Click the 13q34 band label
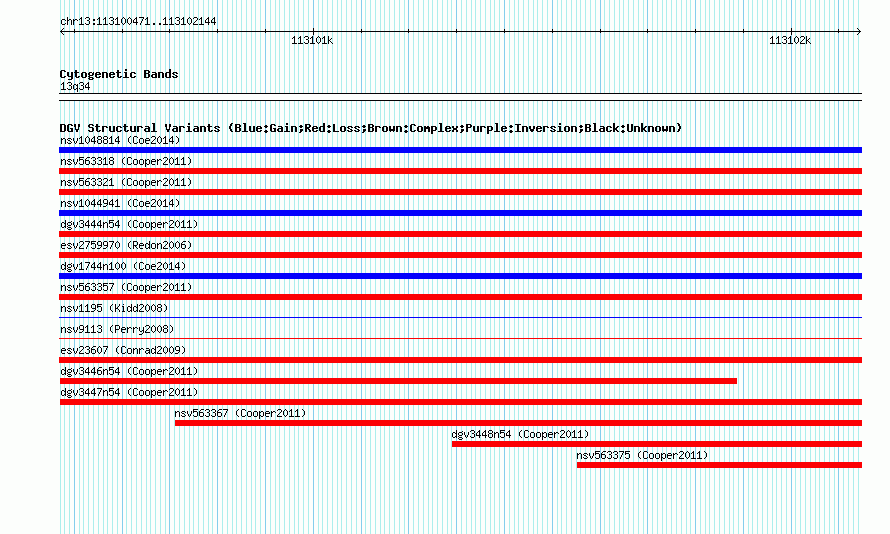The width and height of the screenshot is (890, 534). pos(75,86)
